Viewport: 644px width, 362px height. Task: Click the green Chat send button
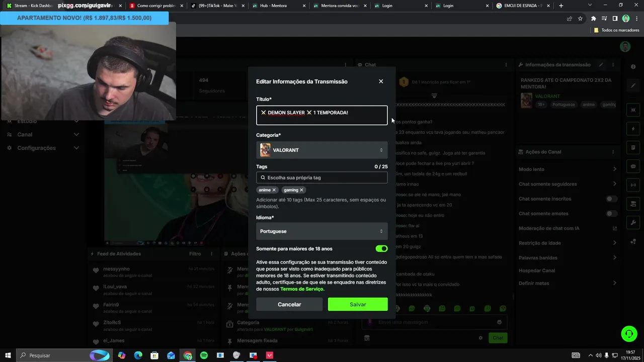(x=498, y=338)
